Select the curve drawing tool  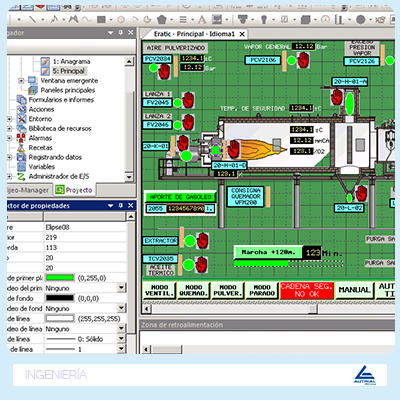pyautogui.click(x=87, y=19)
